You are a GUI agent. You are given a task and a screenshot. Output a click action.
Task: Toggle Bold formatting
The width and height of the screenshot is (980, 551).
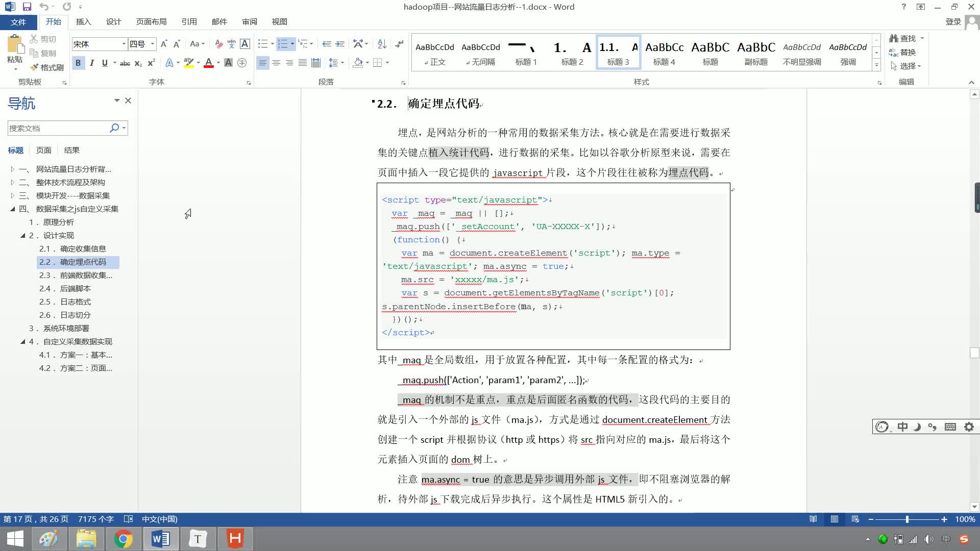pyautogui.click(x=78, y=63)
